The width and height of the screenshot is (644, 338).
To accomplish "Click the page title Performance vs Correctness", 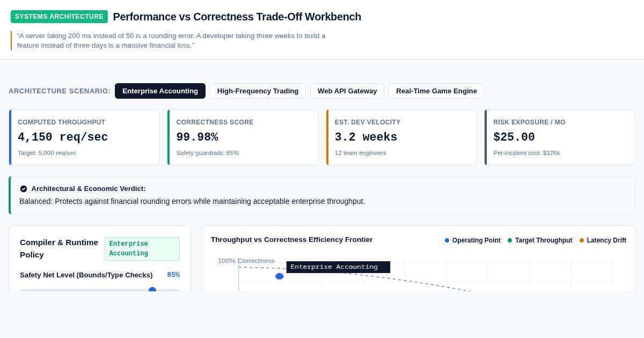I will 237,17.
